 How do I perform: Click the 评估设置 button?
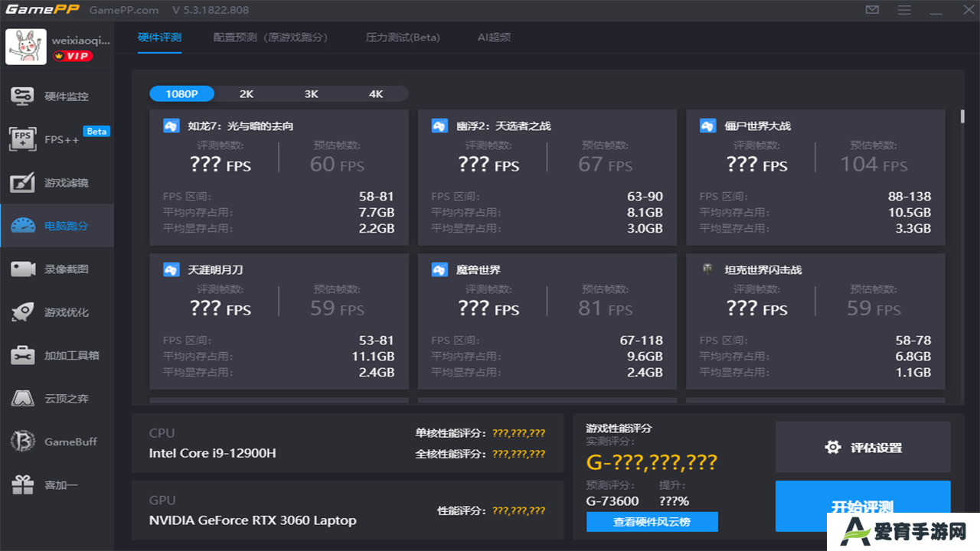863,447
